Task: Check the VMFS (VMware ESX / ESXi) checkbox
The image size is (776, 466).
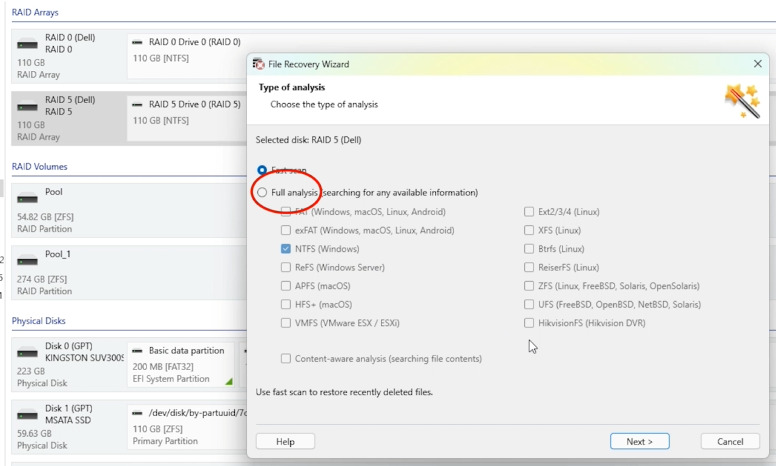Action: [286, 323]
